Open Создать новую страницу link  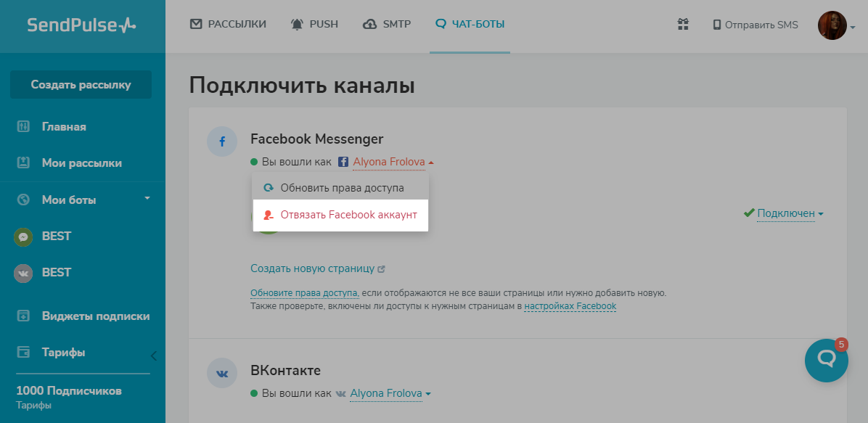coord(313,269)
